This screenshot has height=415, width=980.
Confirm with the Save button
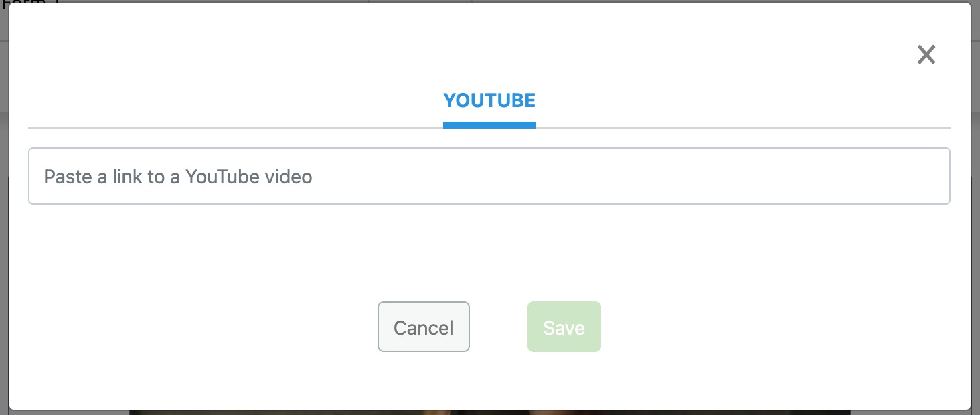[x=564, y=327]
